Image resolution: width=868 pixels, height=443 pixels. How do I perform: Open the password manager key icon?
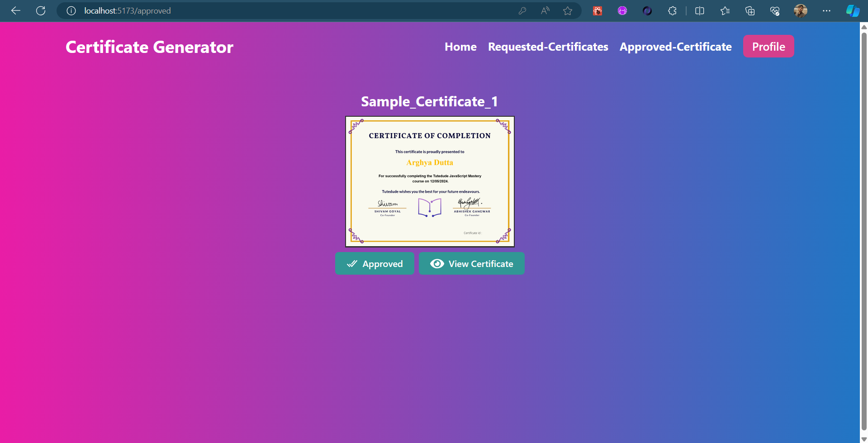tap(522, 11)
